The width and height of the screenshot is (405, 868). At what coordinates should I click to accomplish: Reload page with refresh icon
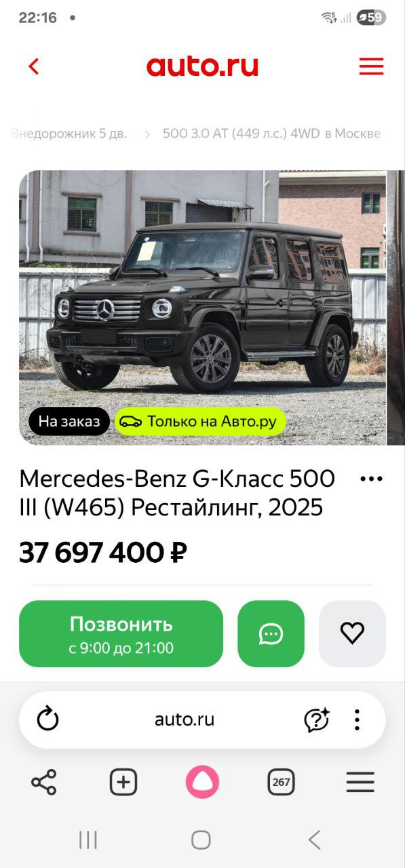click(47, 719)
